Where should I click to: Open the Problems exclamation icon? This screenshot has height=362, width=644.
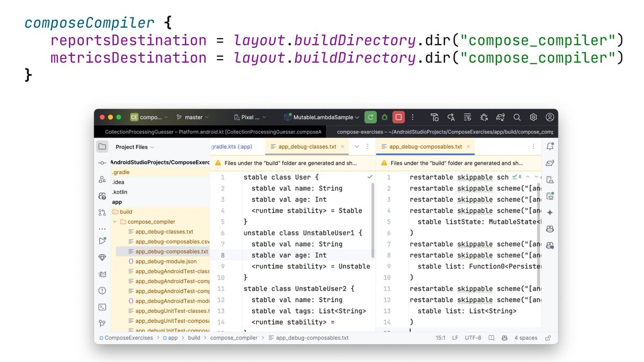click(102, 291)
